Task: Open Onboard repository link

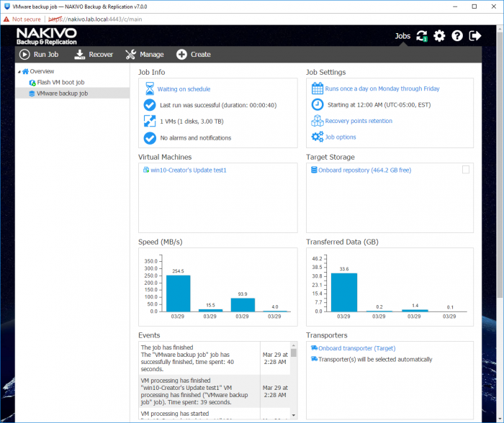Action: click(x=365, y=170)
